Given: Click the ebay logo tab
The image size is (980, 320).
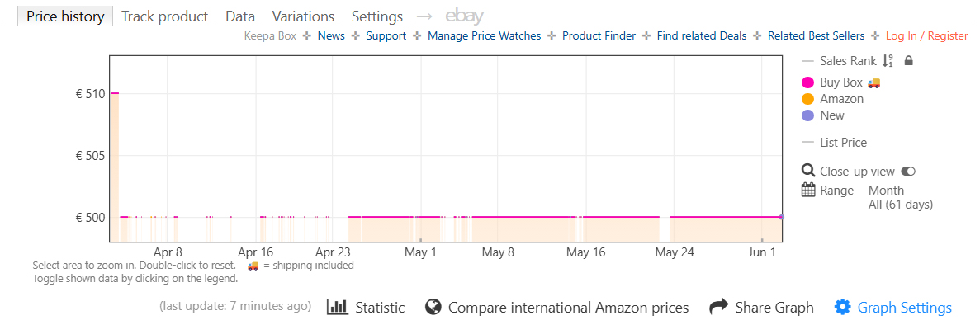Looking at the screenshot, I should (464, 16).
